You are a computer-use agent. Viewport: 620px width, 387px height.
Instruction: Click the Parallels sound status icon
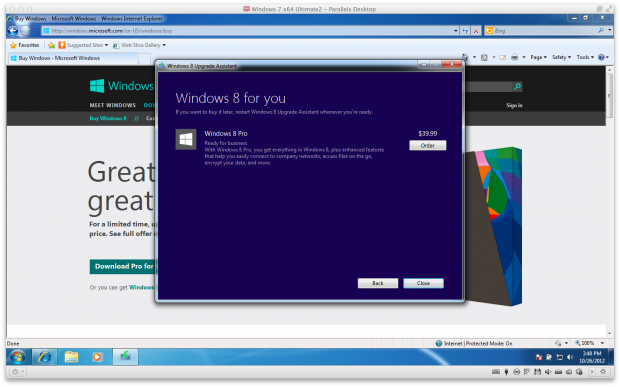pos(548,372)
